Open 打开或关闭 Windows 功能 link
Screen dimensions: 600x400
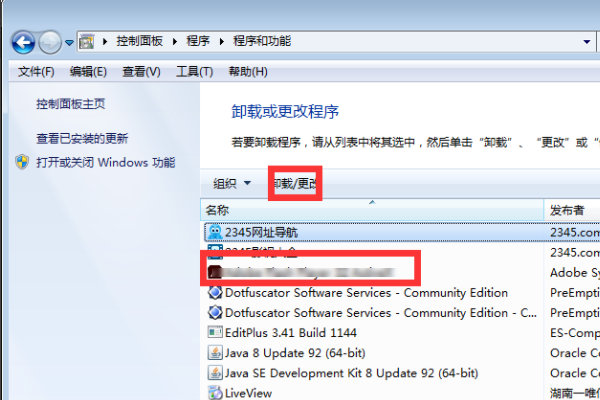(106, 162)
